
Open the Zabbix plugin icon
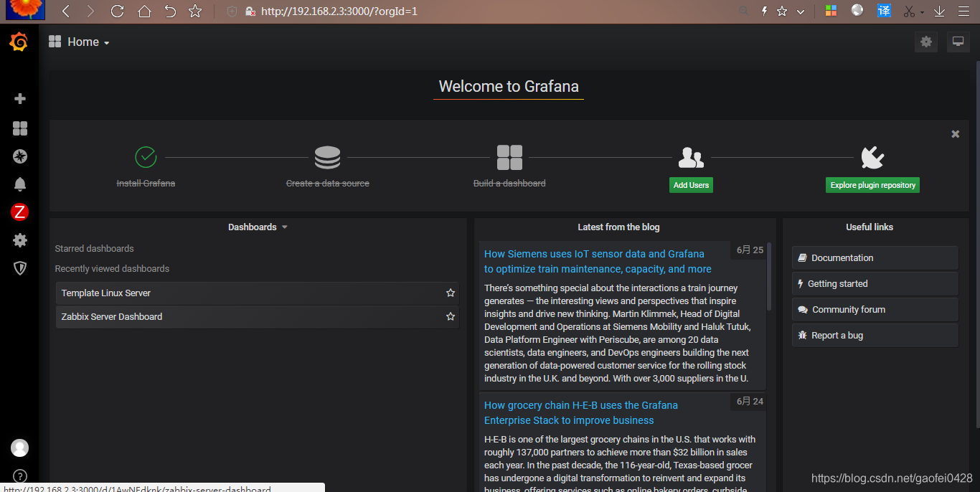point(20,212)
